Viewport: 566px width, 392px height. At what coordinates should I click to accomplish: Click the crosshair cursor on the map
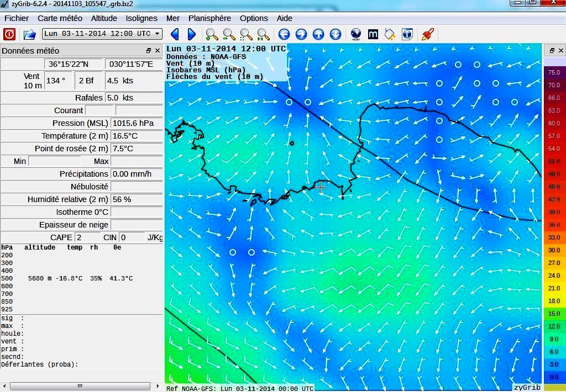(321, 187)
